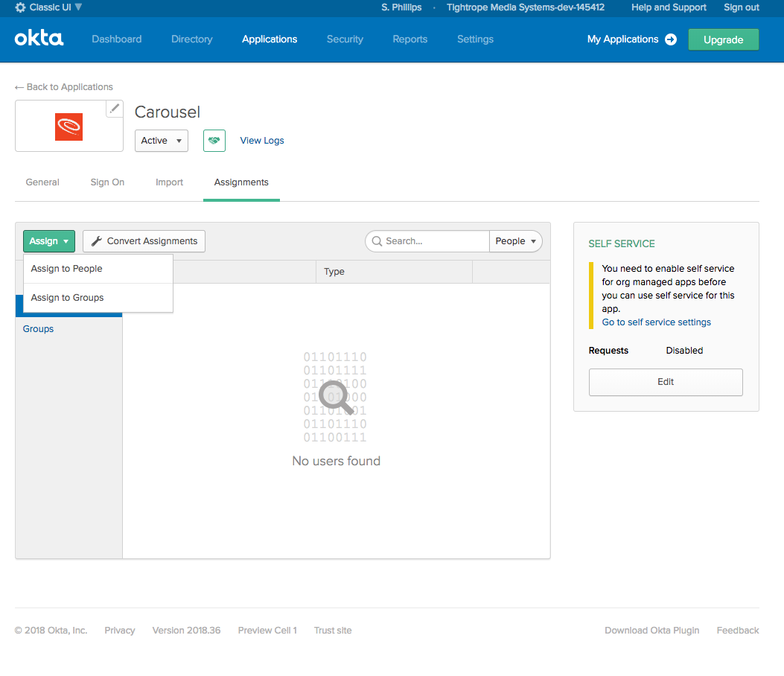Viewport: 784px width, 676px height.
Task: Open the Feedback link
Action: tap(738, 630)
